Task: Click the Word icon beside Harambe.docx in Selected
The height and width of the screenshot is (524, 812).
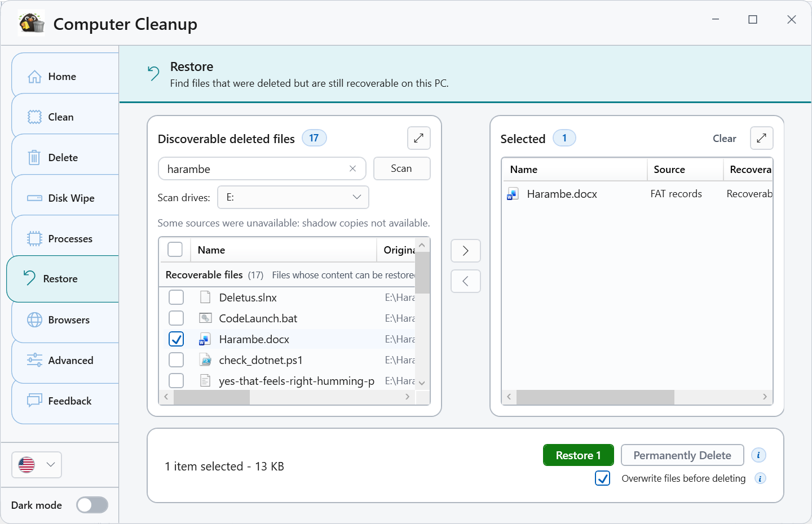Action: (x=513, y=194)
